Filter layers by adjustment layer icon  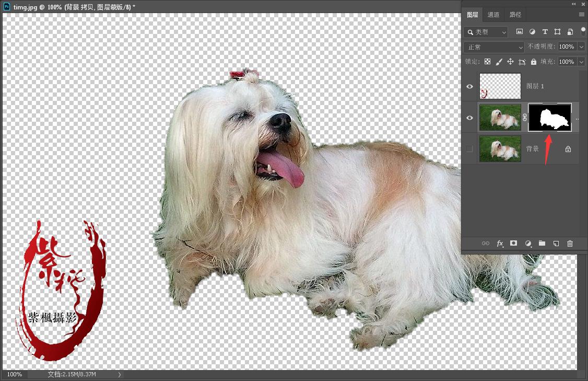tap(532, 32)
